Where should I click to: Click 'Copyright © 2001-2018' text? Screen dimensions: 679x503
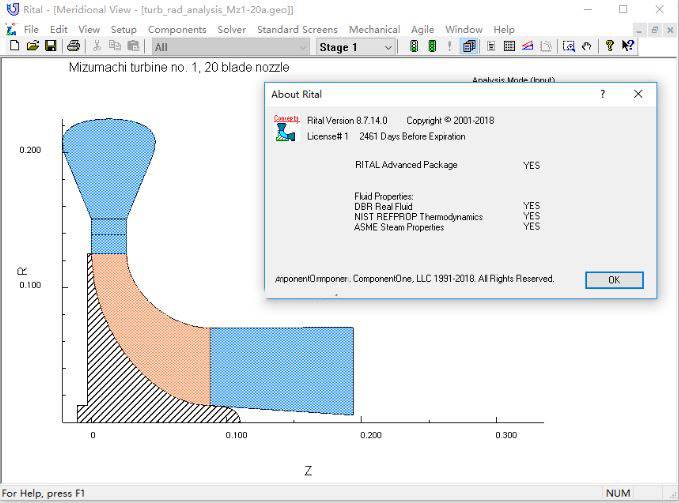450,120
